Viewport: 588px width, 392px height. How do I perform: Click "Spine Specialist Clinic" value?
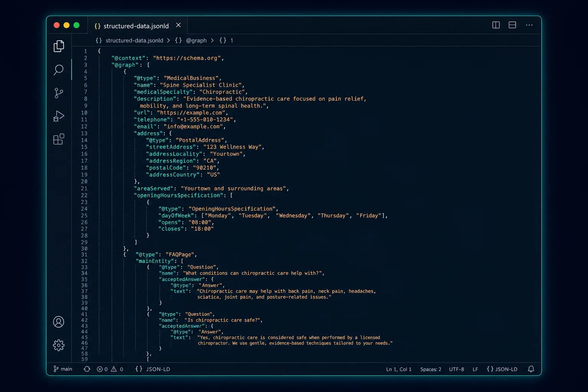point(201,85)
